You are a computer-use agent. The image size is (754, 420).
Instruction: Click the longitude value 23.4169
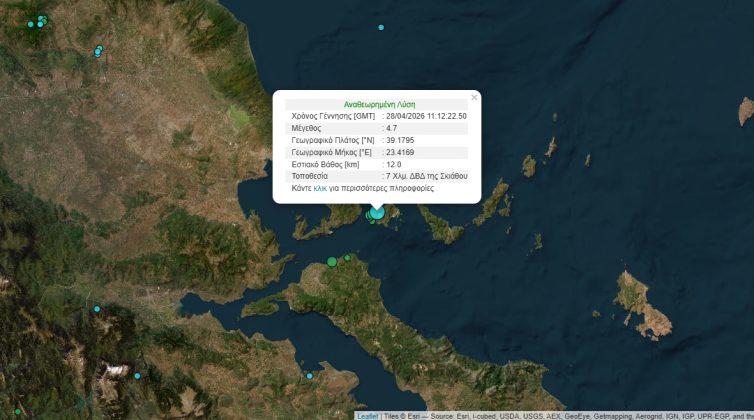pos(400,153)
